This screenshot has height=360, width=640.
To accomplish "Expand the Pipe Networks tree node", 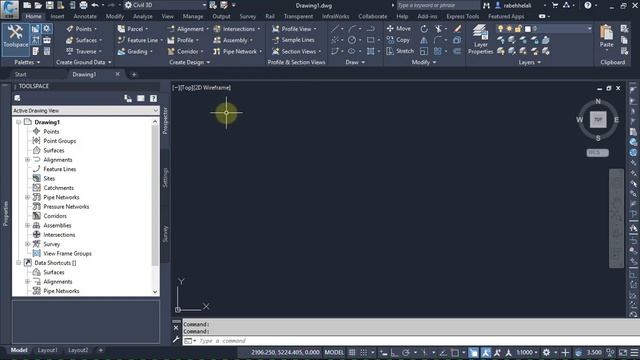I will point(27,197).
